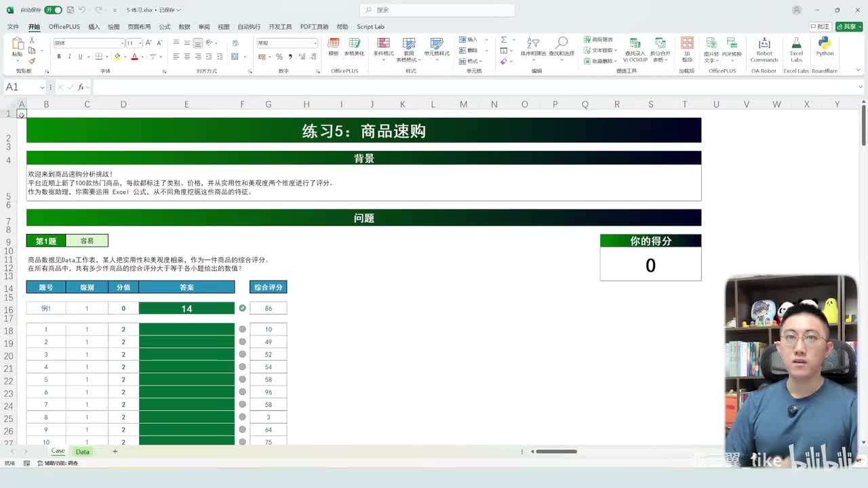Select center horizontal alignment icon
Screen dimensions: 868x488
[187, 56]
